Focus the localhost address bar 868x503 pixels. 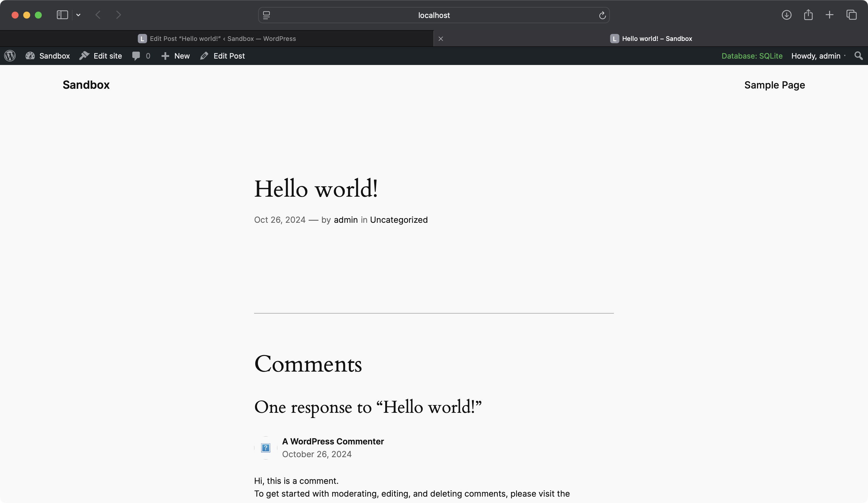[434, 15]
